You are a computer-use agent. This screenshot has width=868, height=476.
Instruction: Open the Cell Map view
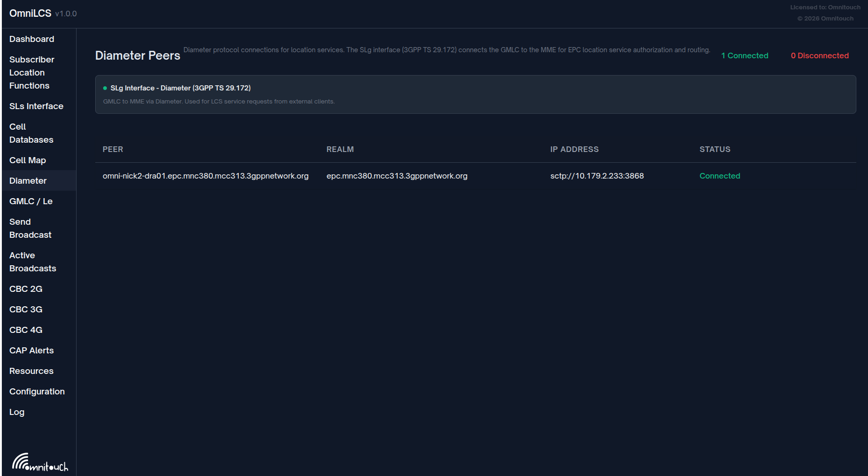28,160
